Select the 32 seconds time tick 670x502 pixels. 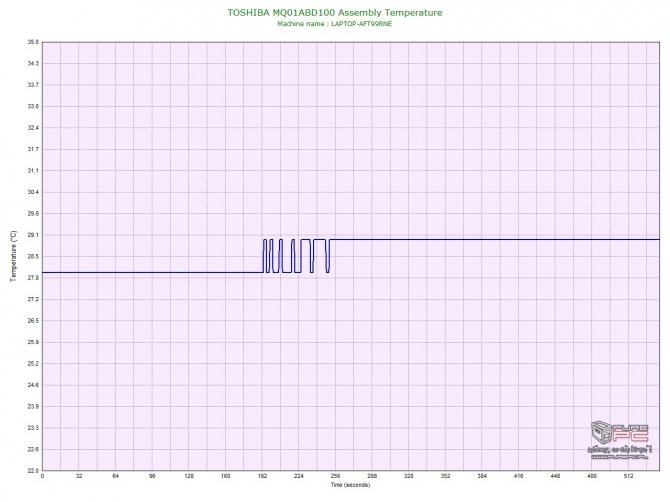(x=79, y=476)
